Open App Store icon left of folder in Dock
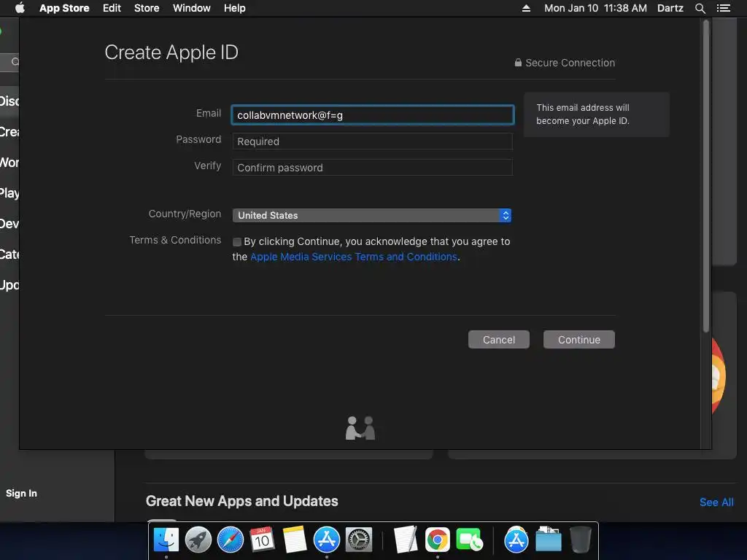747x560 pixels. (x=516, y=540)
